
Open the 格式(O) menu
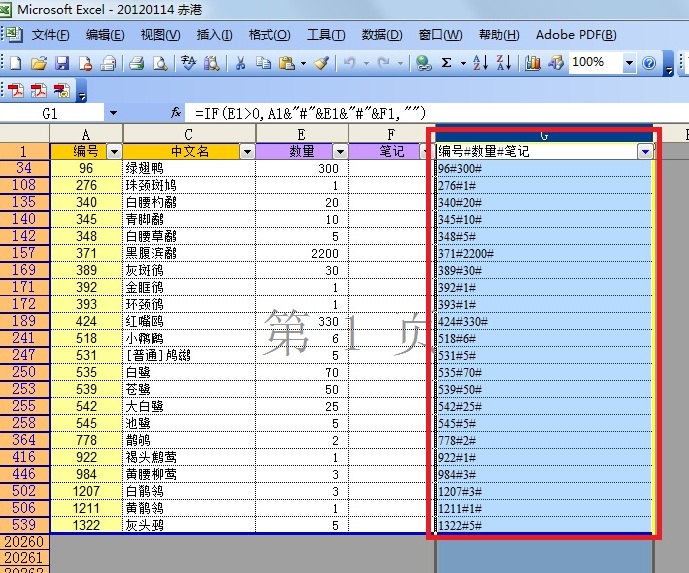[269, 35]
